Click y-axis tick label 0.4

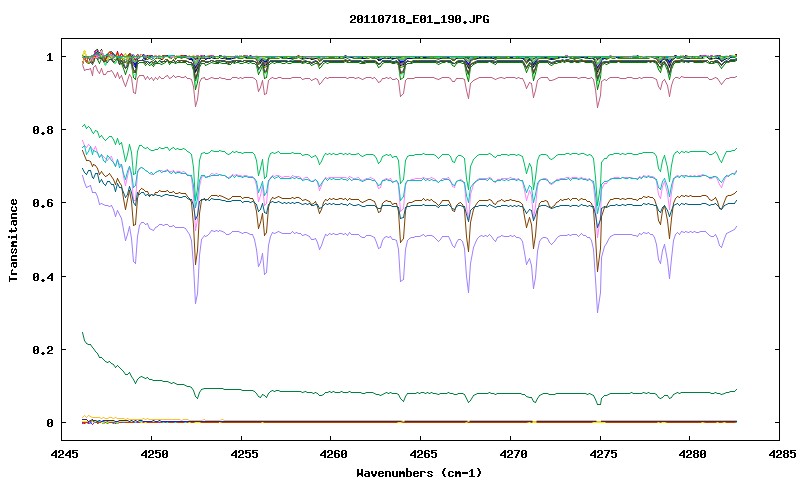43,276
